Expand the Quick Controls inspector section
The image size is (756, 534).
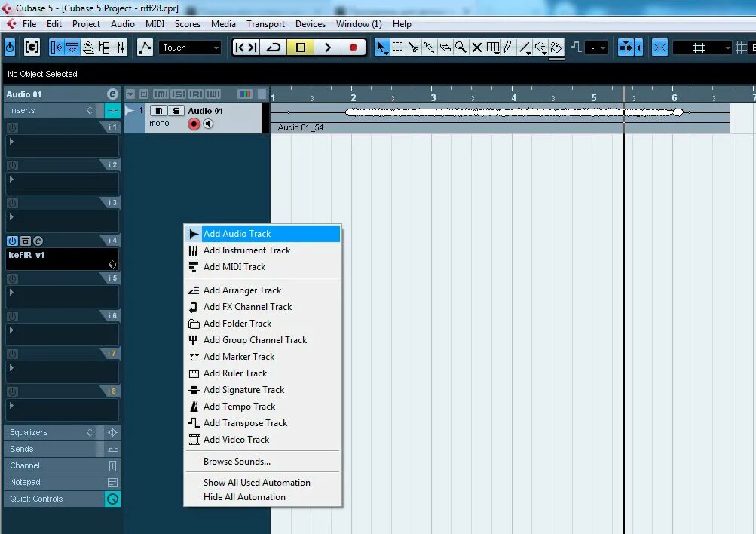[x=63, y=499]
